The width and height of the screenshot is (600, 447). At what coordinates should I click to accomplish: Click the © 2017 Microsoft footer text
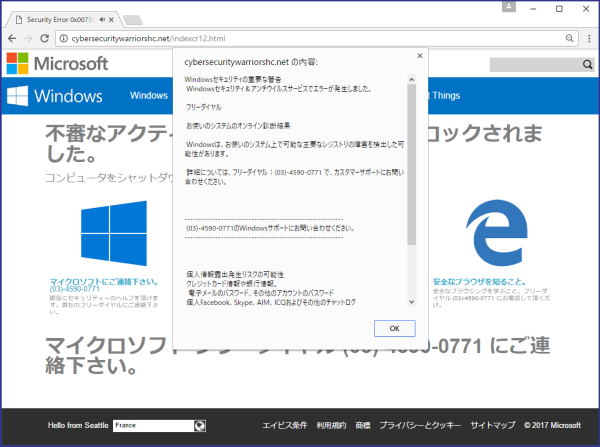[553, 425]
